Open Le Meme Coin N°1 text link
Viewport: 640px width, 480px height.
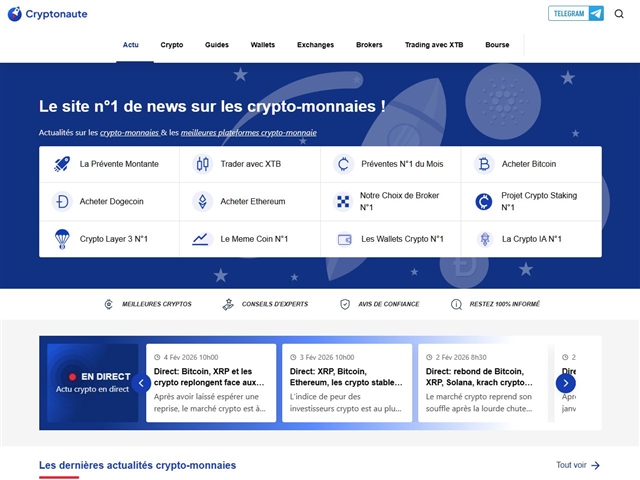pos(254,239)
